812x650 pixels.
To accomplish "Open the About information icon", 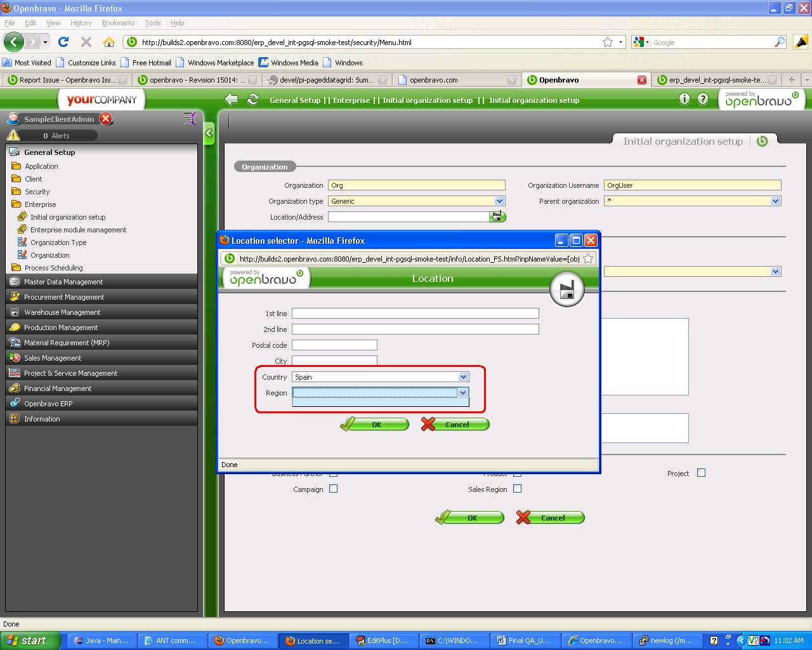I will click(x=684, y=99).
